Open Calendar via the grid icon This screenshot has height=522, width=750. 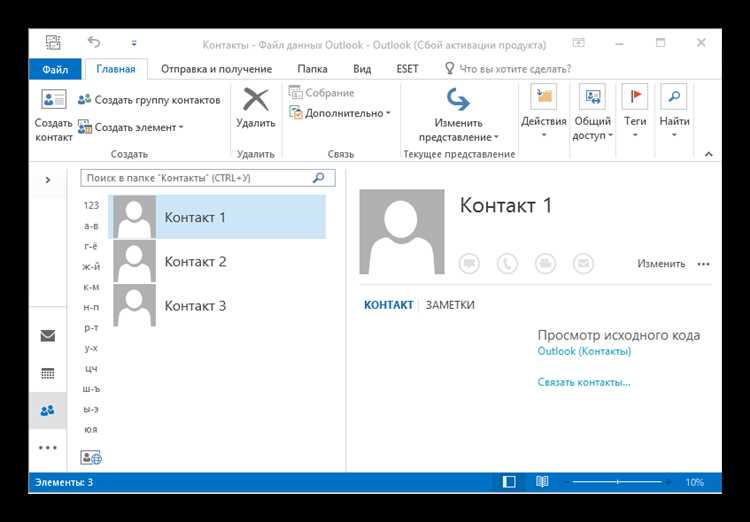tap(48, 373)
